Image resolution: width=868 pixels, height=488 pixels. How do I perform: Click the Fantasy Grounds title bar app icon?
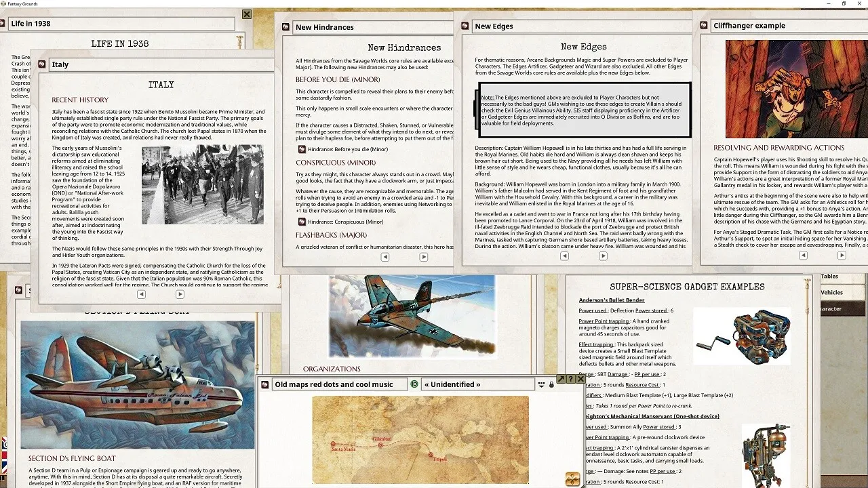3,3
